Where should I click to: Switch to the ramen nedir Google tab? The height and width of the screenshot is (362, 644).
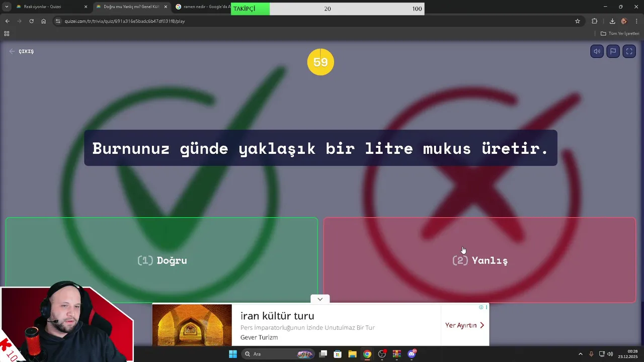pyautogui.click(x=201, y=7)
